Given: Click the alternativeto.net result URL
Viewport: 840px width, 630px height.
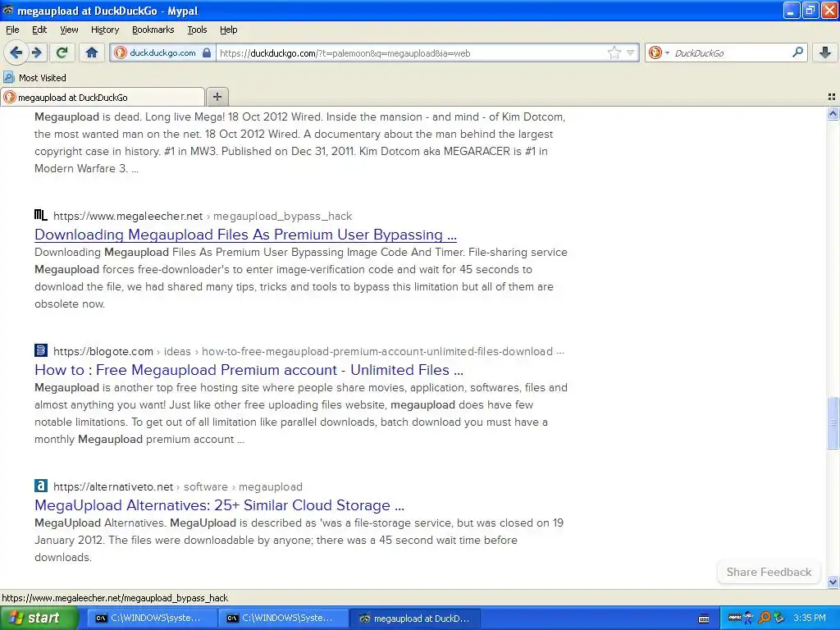Looking at the screenshot, I should 113,486.
